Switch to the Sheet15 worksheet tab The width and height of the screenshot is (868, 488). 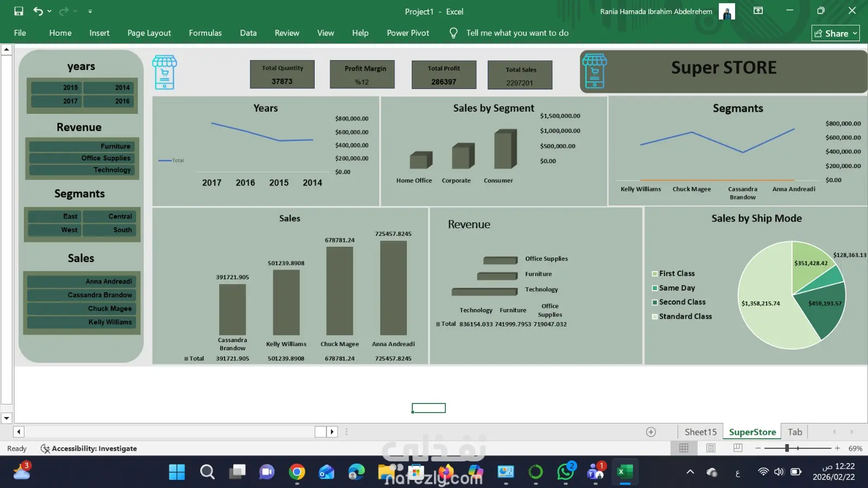click(x=700, y=432)
